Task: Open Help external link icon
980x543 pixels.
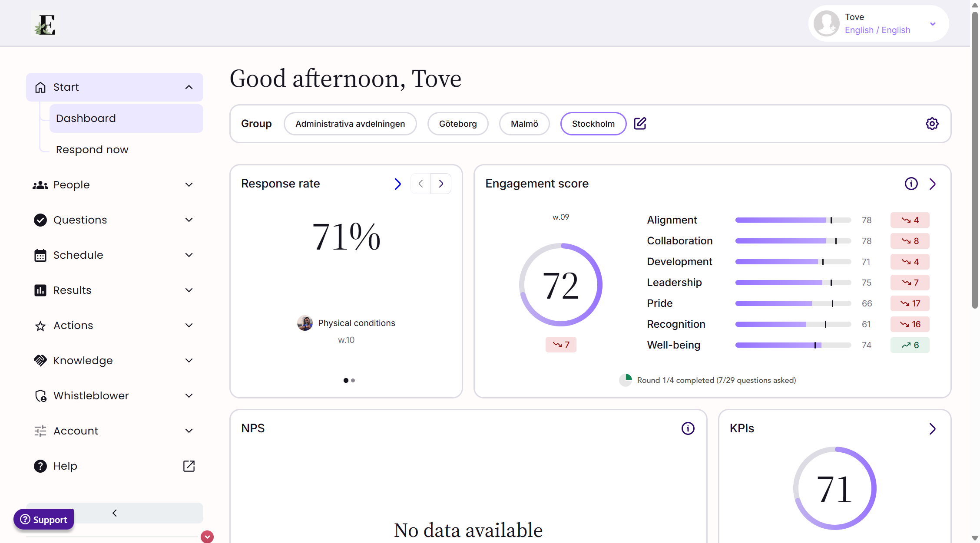Action: click(x=189, y=466)
